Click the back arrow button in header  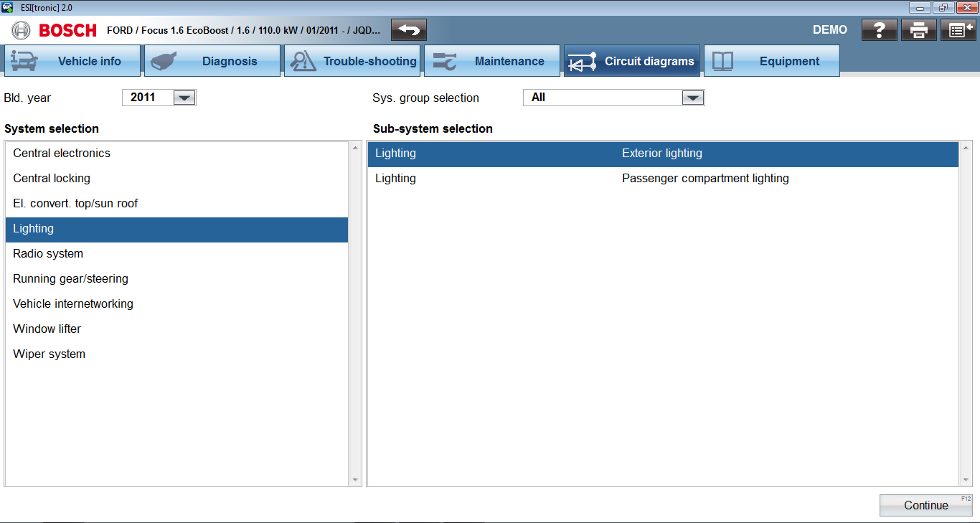pyautogui.click(x=409, y=30)
